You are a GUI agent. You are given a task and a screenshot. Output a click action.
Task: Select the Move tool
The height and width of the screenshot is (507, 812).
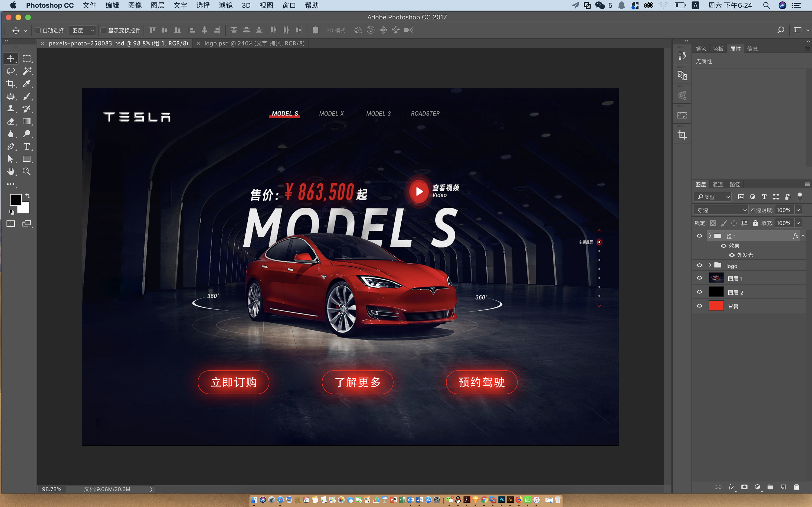11,58
